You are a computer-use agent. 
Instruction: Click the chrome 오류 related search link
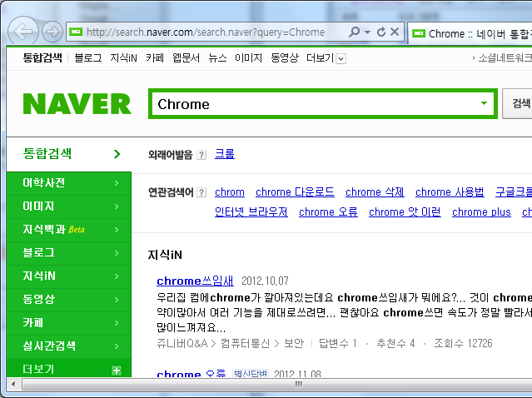pyautogui.click(x=328, y=212)
